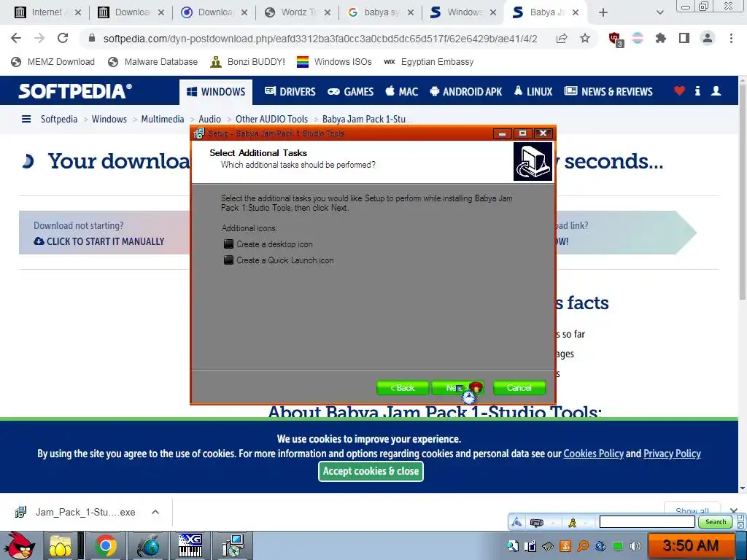Open the tab search dropdown arrow
Screen dimensions: 747x560
[659, 12]
